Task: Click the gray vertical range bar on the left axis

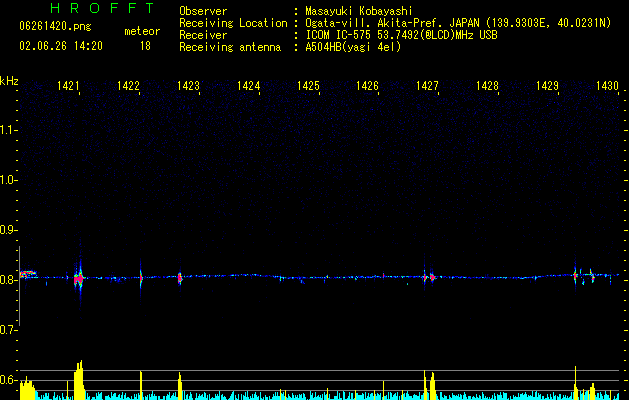Action: pos(19,286)
